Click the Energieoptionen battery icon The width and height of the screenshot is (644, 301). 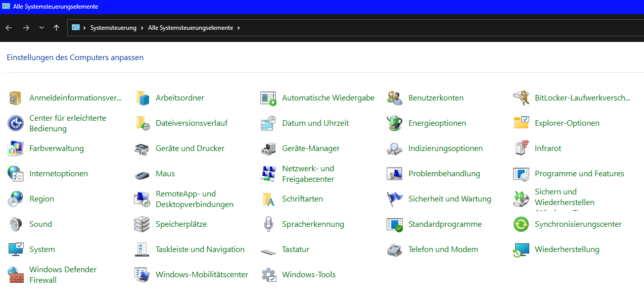pos(395,123)
